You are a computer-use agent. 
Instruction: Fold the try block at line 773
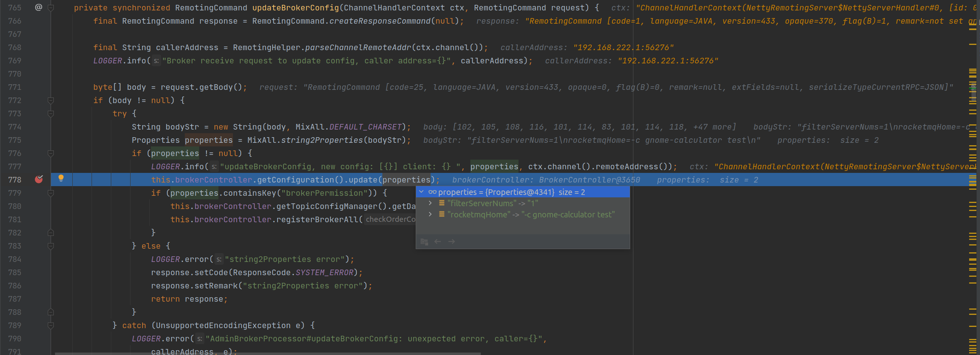51,114
